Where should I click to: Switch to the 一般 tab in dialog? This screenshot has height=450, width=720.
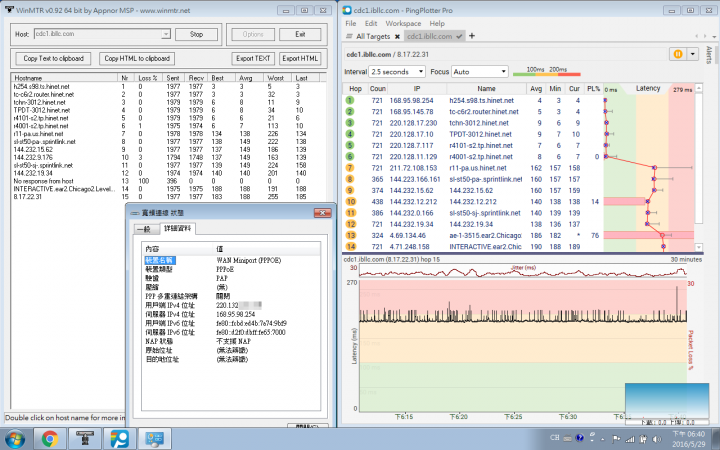click(x=145, y=229)
